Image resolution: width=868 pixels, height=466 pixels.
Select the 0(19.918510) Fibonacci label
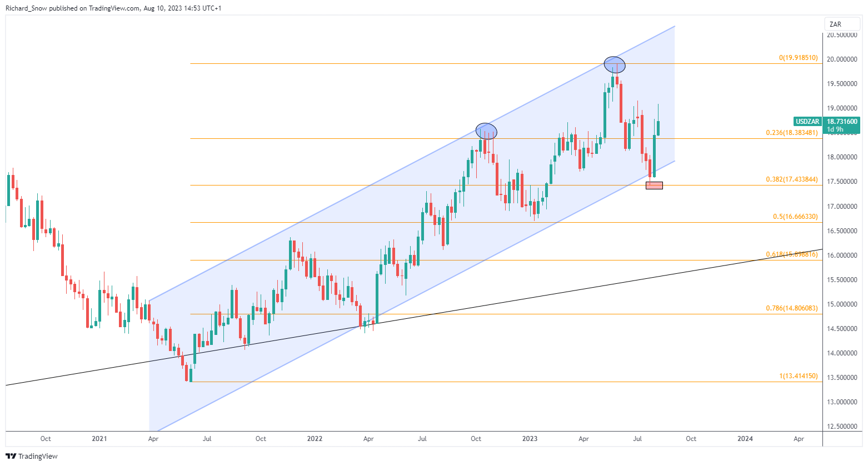coord(798,58)
